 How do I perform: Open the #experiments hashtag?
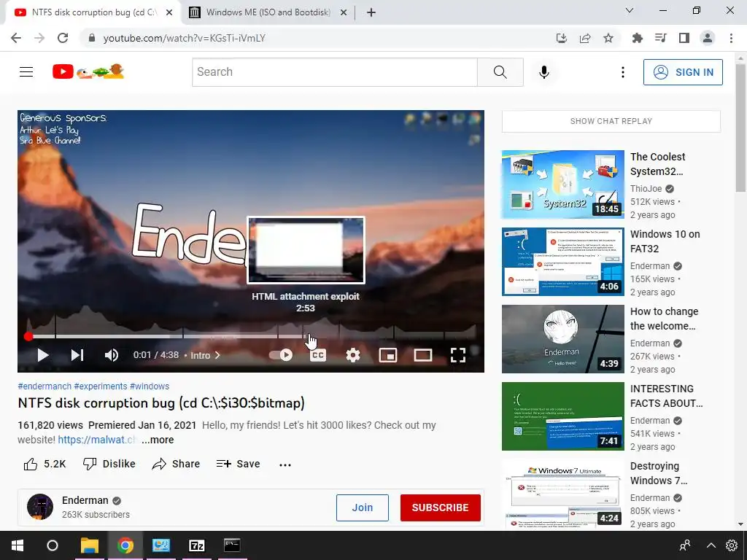pyautogui.click(x=101, y=386)
